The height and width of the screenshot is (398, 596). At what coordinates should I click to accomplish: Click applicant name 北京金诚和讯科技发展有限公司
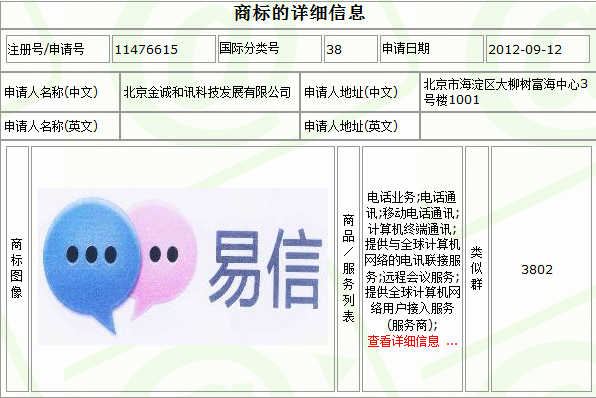[x=207, y=92]
